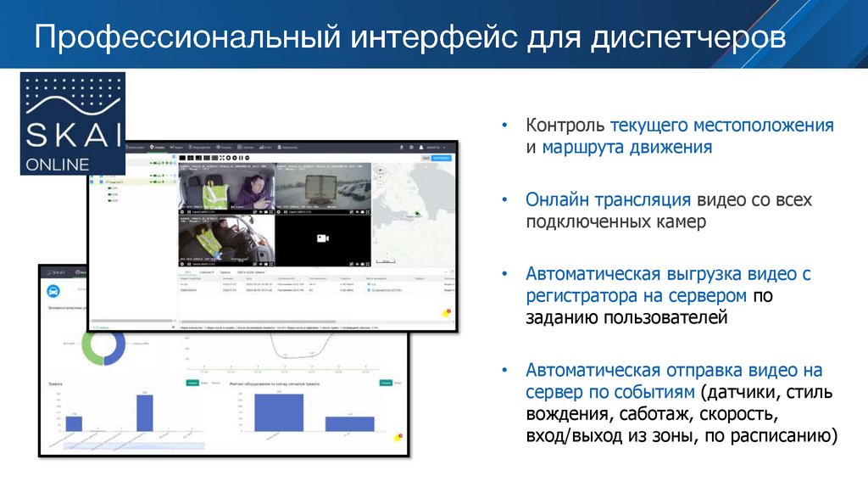868x487 pixels.
Task: Click the blue car icon in dashboard window
Action: (x=53, y=290)
